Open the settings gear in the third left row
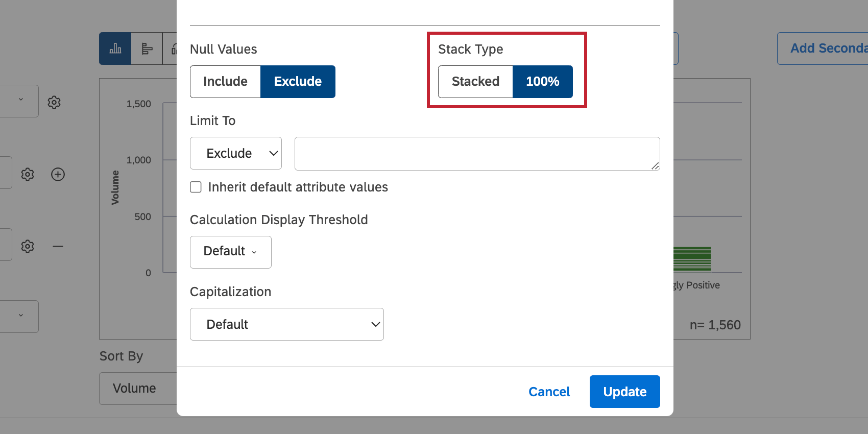Image resolution: width=868 pixels, height=434 pixels. [27, 246]
